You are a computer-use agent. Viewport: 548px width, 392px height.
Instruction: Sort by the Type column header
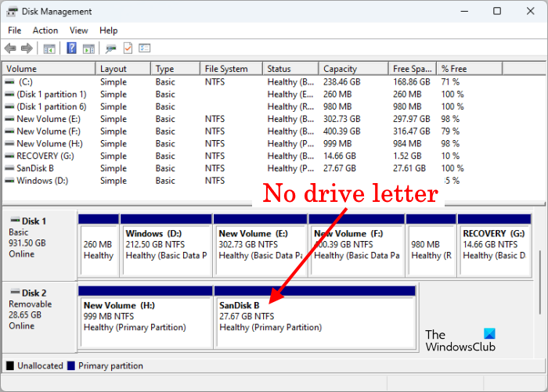(x=176, y=69)
